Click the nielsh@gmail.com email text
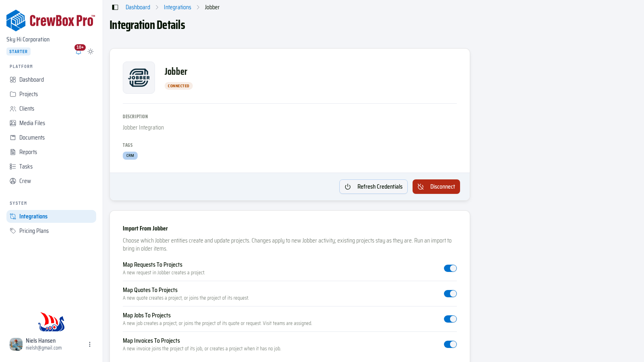This screenshot has height=362, width=644. click(44, 348)
